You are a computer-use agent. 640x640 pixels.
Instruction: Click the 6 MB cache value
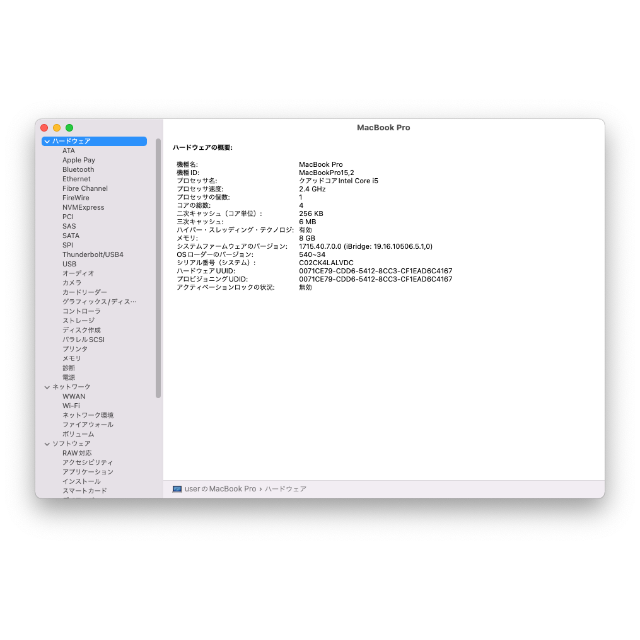pyautogui.click(x=307, y=222)
